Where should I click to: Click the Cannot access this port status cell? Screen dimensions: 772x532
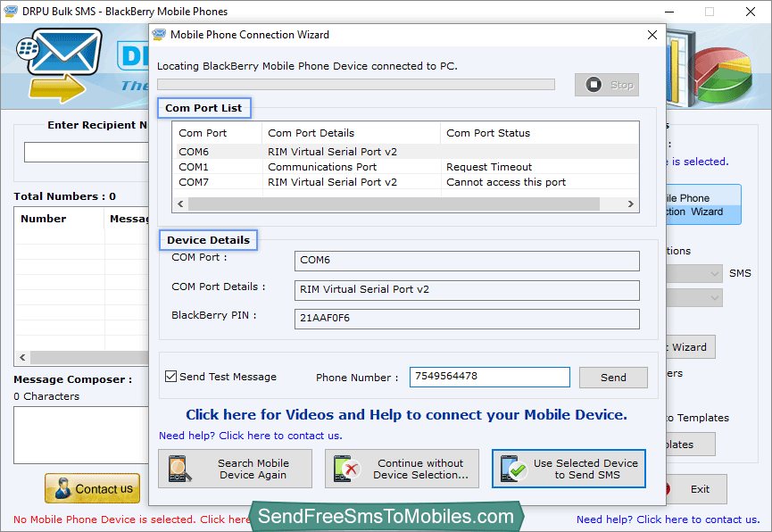coord(506,182)
